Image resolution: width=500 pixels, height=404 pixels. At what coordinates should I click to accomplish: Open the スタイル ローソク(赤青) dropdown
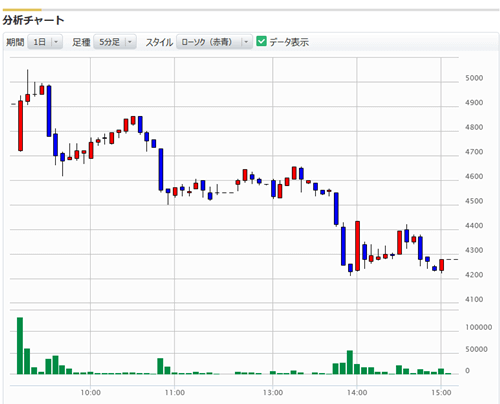coord(214,42)
